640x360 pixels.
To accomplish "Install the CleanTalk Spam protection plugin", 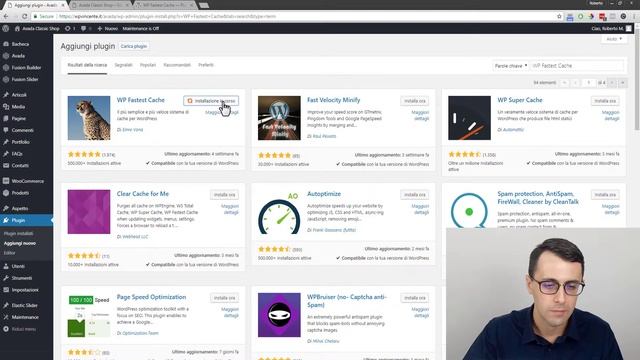I will pyautogui.click(x=605, y=195).
